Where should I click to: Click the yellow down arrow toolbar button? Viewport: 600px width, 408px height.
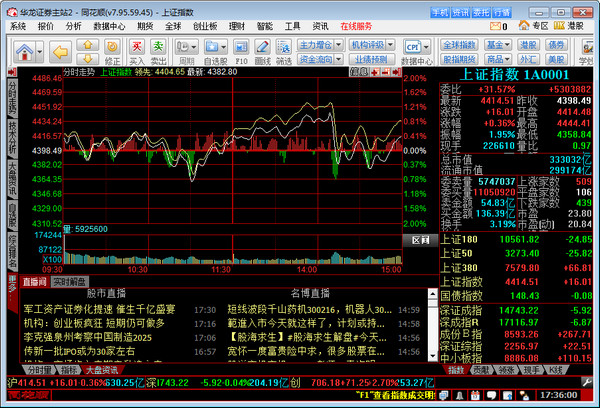tap(88, 59)
